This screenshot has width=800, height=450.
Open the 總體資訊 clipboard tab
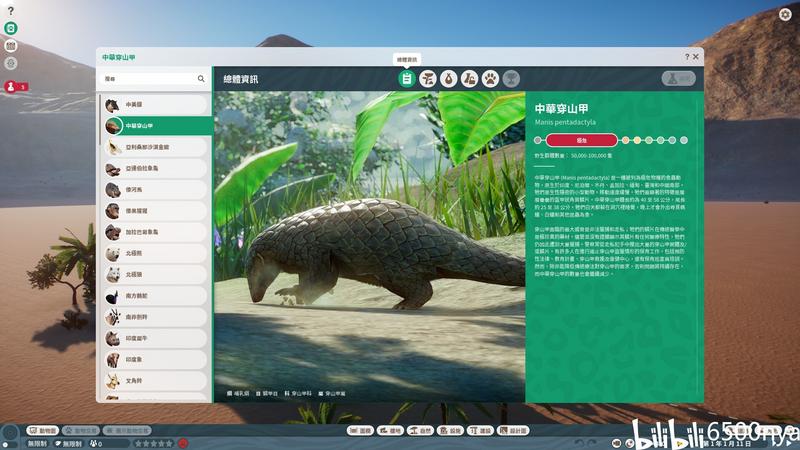[407, 79]
